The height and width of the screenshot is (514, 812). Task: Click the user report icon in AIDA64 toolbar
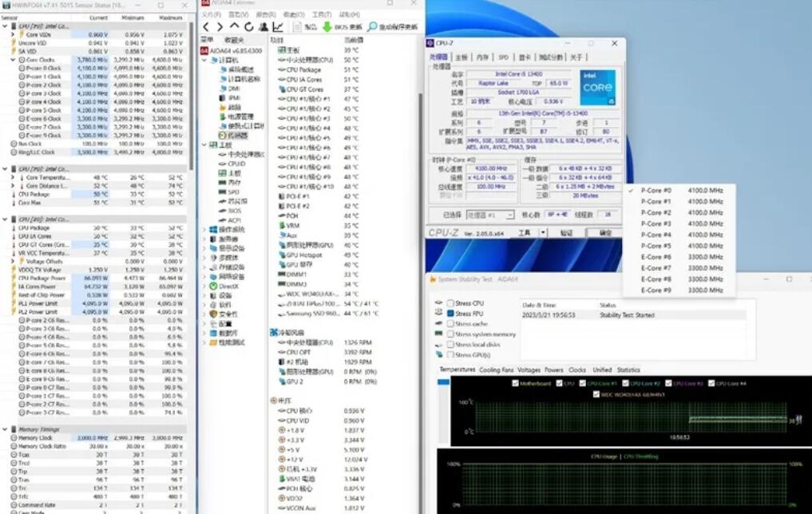tap(265, 26)
